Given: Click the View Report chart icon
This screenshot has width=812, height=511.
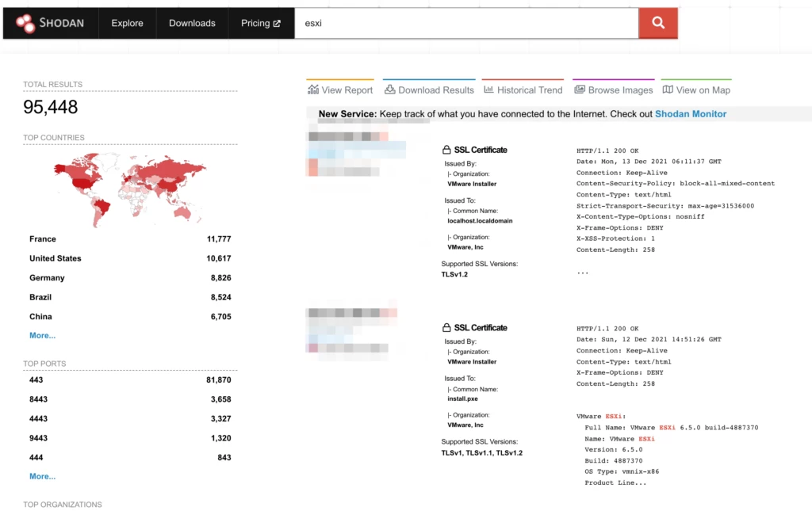Looking at the screenshot, I should [313, 90].
